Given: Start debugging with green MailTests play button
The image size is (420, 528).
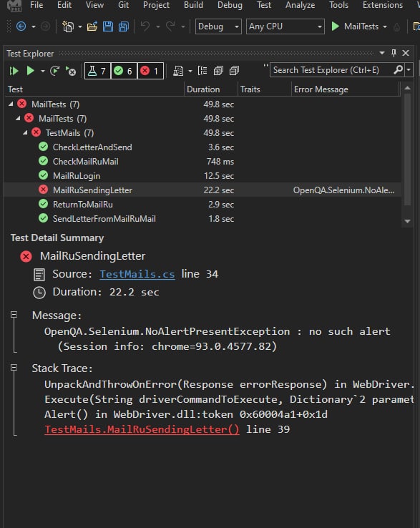Looking at the screenshot, I should click(335, 26).
